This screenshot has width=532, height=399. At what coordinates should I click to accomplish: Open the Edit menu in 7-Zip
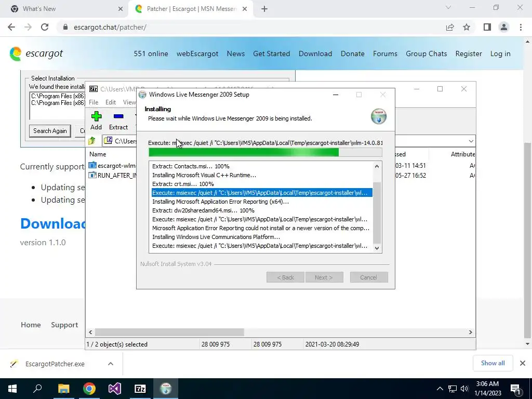(x=111, y=102)
